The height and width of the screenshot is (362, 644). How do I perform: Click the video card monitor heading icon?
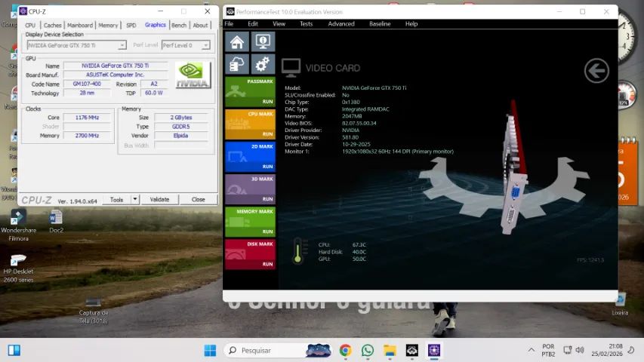tap(291, 68)
